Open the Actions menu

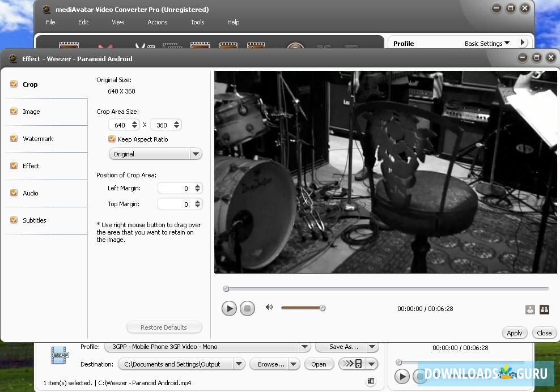click(x=157, y=22)
